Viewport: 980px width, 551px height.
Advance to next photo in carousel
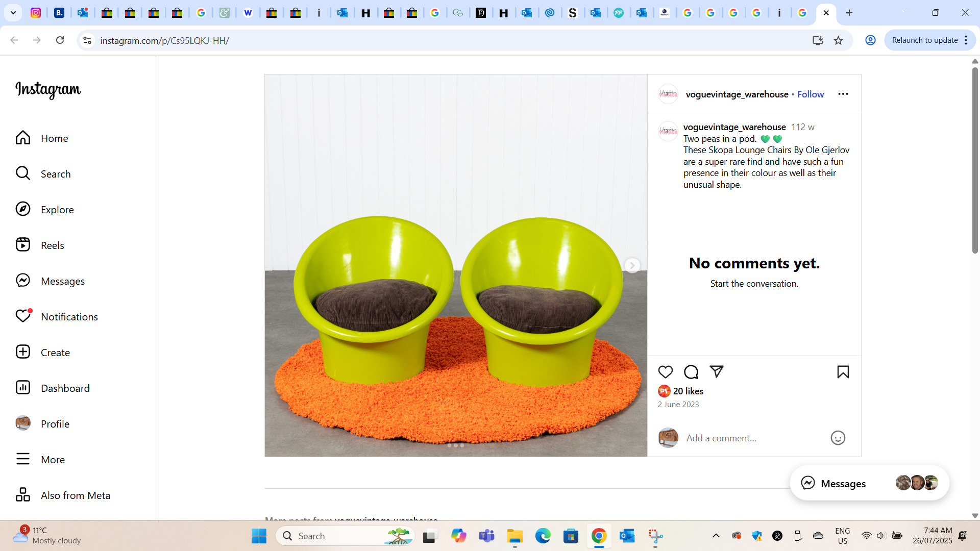coord(632,265)
